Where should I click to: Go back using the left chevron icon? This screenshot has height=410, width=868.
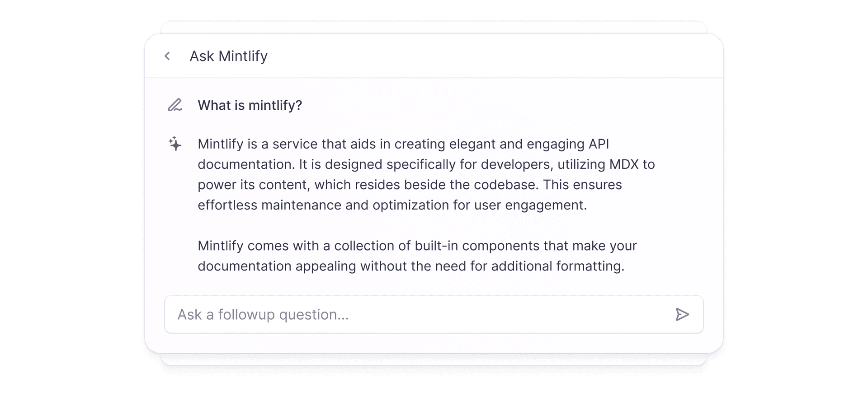(167, 56)
